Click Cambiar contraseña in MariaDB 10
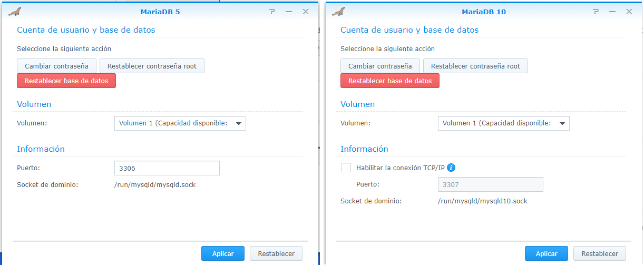 coord(380,66)
